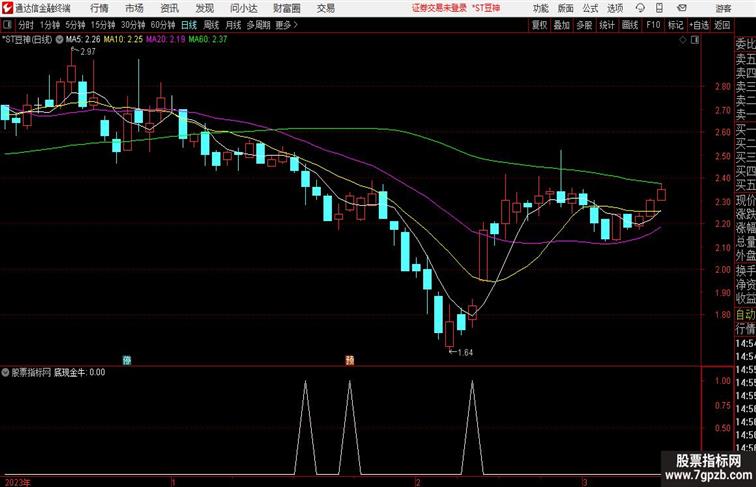Add stock via +自选 button
Viewport: 756px width, 487px height.
(x=699, y=25)
